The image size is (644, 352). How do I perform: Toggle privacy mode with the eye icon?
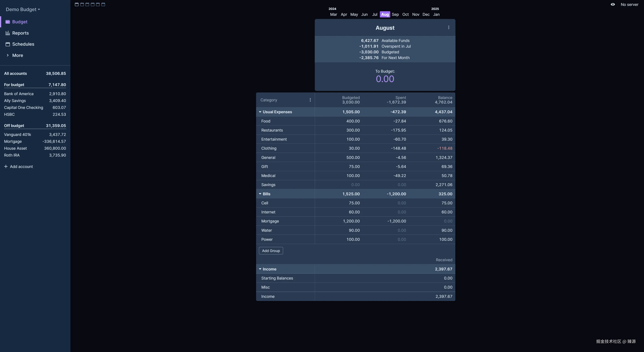[x=612, y=5]
